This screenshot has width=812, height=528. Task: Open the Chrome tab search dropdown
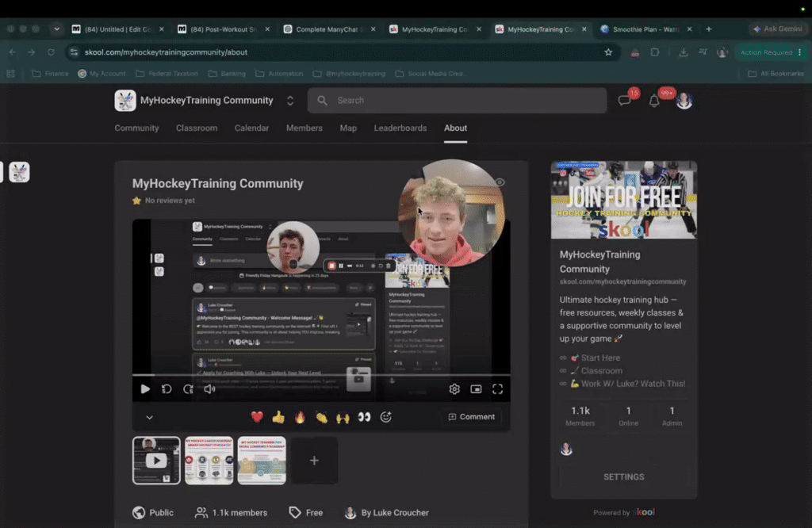point(56,29)
